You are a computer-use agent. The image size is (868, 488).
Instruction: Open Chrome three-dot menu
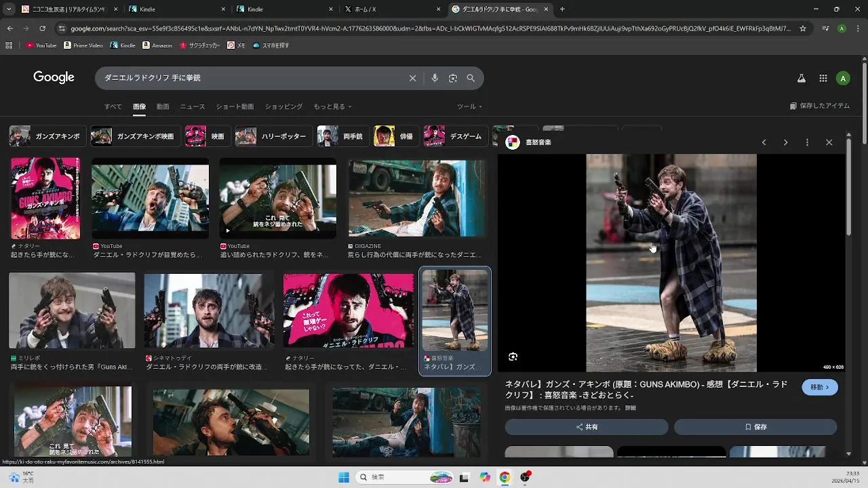[x=858, y=28]
